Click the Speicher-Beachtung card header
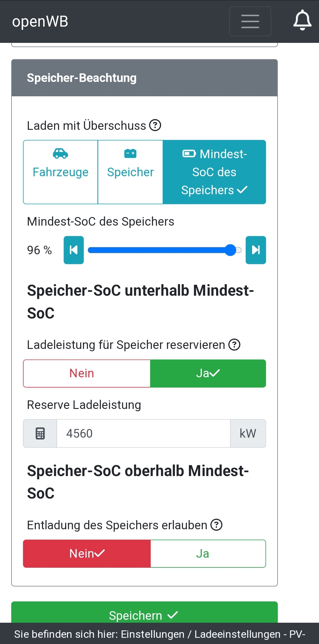 pyautogui.click(x=144, y=78)
